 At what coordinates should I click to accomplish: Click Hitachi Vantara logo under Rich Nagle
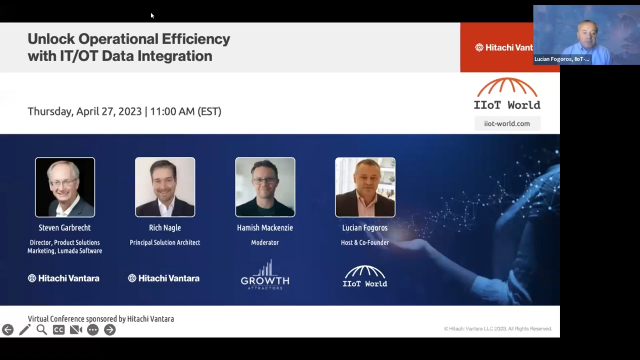(164, 278)
